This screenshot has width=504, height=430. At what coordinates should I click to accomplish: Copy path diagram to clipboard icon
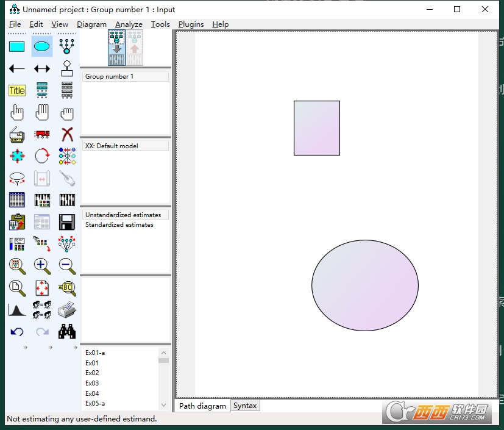tap(16, 222)
